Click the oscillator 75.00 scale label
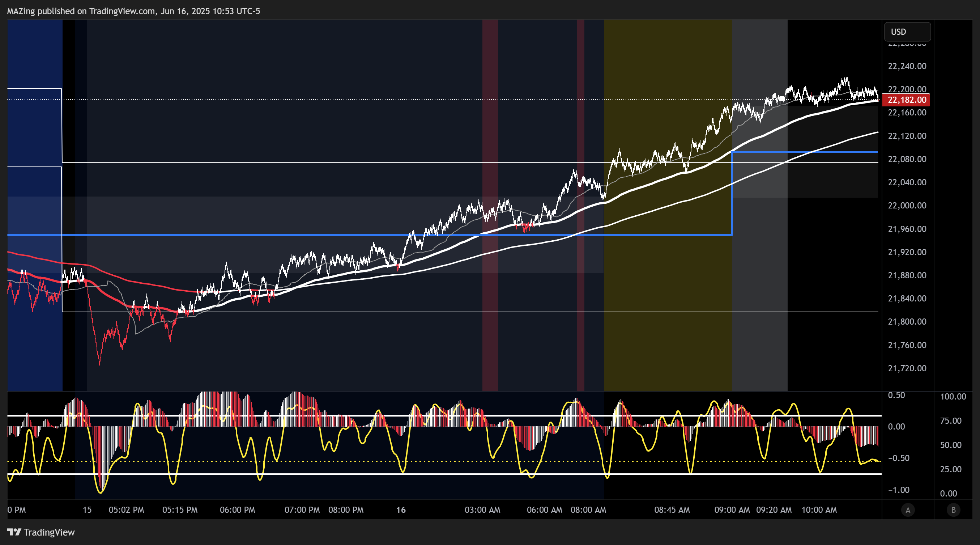The height and width of the screenshot is (545, 980). [951, 421]
